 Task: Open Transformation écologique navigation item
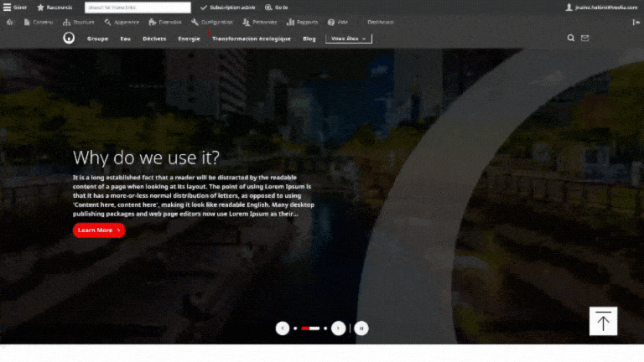(x=252, y=39)
